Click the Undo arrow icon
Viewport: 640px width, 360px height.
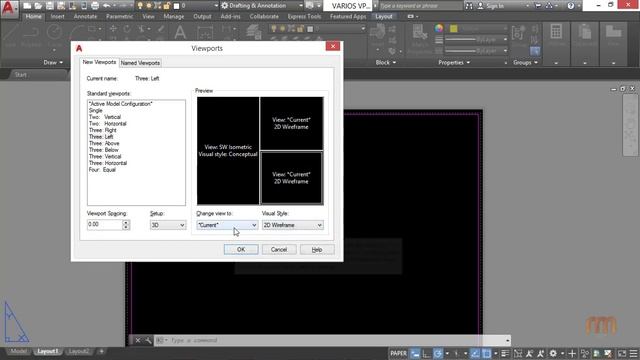coord(107,6)
